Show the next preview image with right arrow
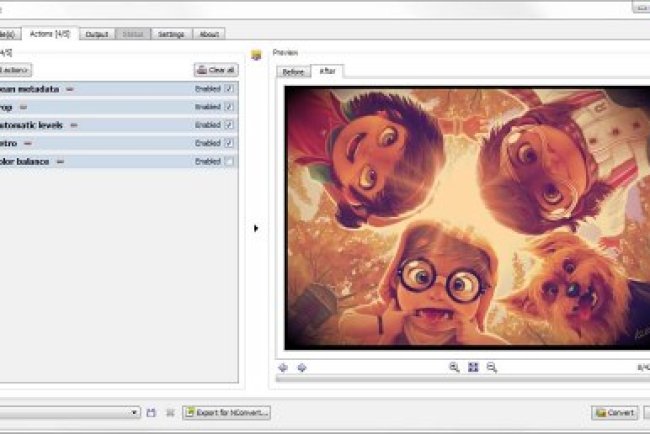Screen dimensions: 650x434 (302, 367)
